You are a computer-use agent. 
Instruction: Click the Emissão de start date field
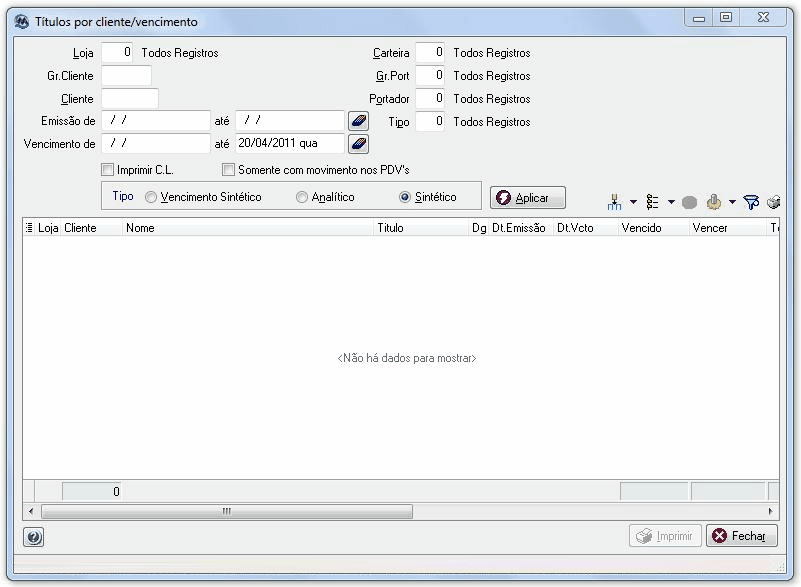point(156,121)
